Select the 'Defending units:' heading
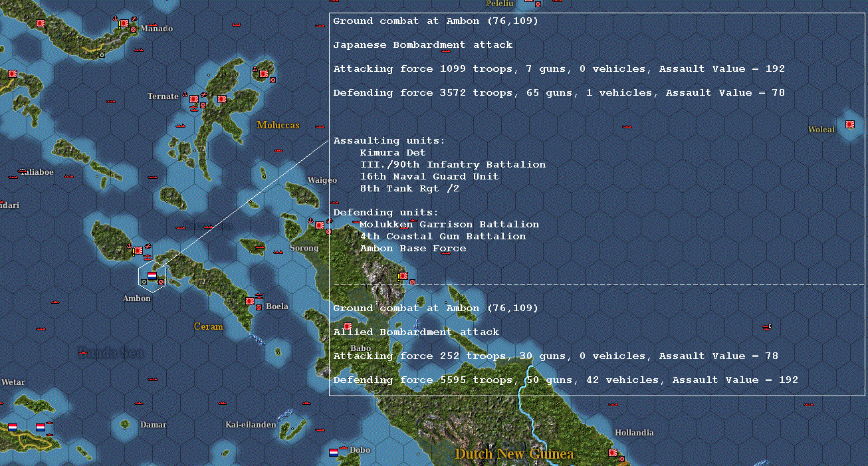The width and height of the screenshot is (868, 466). pyautogui.click(x=386, y=213)
